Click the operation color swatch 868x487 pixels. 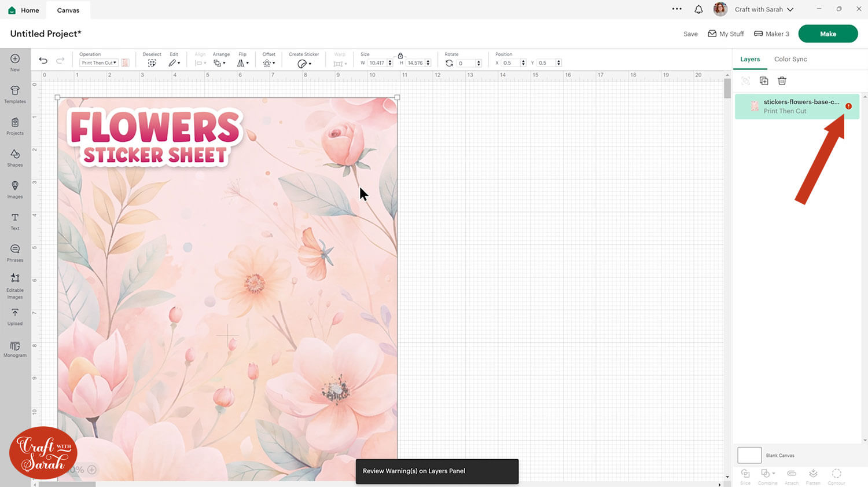click(126, 63)
